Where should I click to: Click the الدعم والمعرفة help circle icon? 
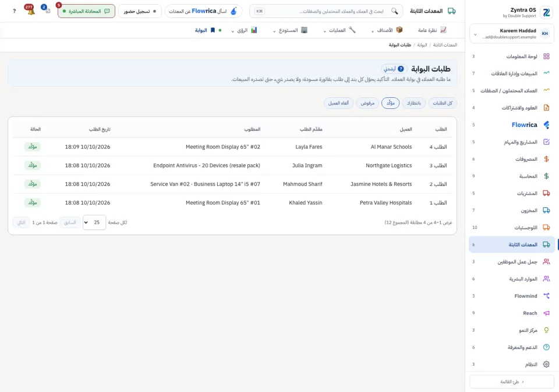click(546, 347)
